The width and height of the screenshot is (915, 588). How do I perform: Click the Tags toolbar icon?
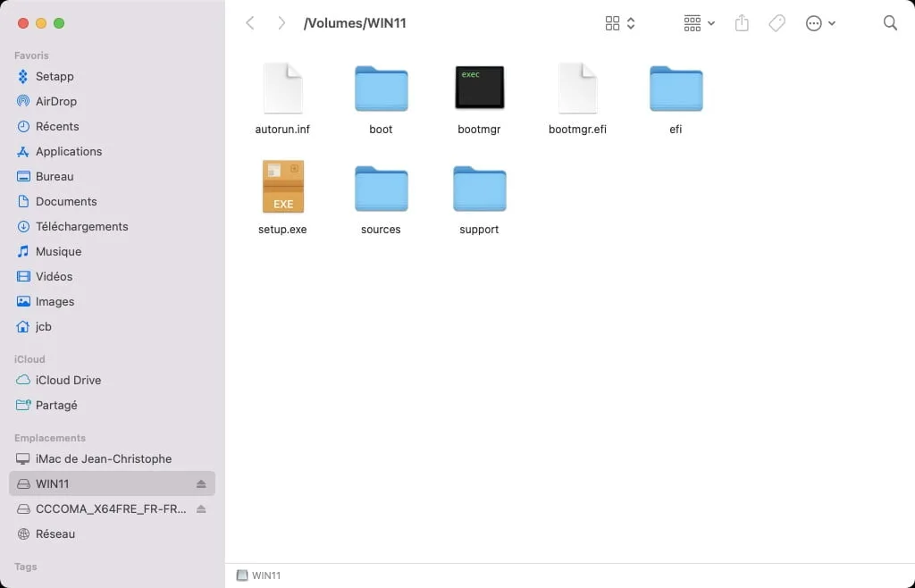coord(776,23)
